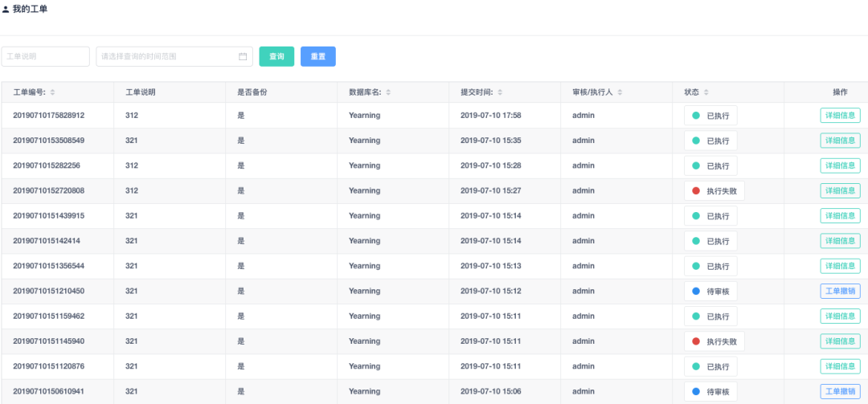Open 详细信息 for order 20190710151159462

pyautogui.click(x=841, y=316)
